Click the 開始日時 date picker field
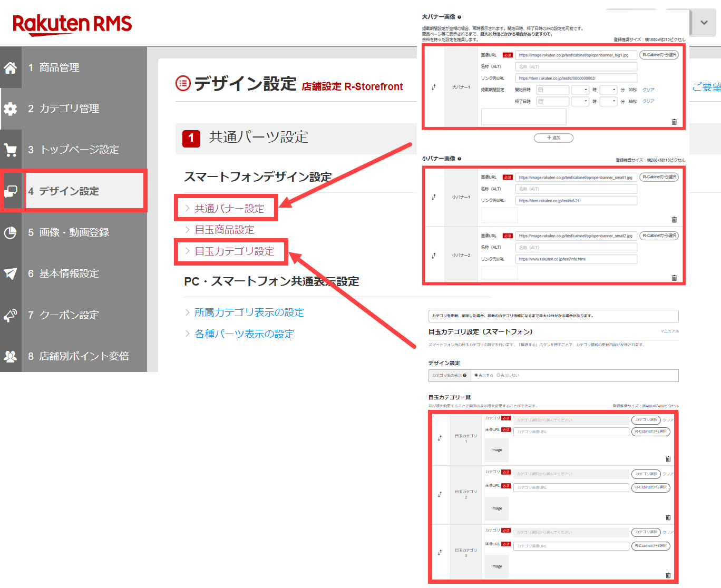The height and width of the screenshot is (588, 721). coord(552,90)
